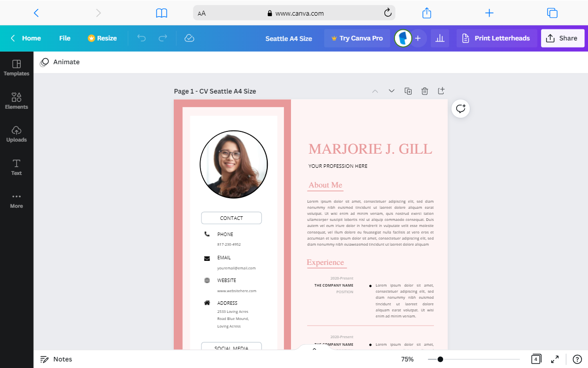Open the insights bar chart icon
This screenshot has height=368, width=588.
(440, 38)
